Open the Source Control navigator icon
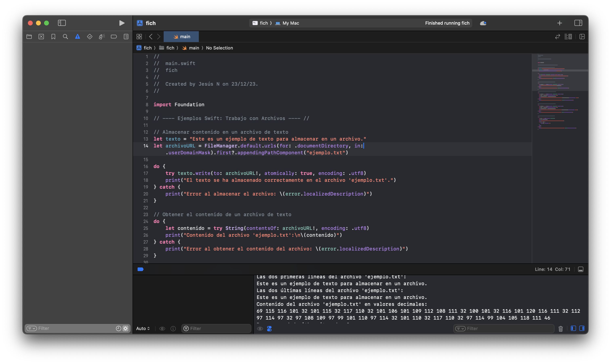 click(41, 37)
